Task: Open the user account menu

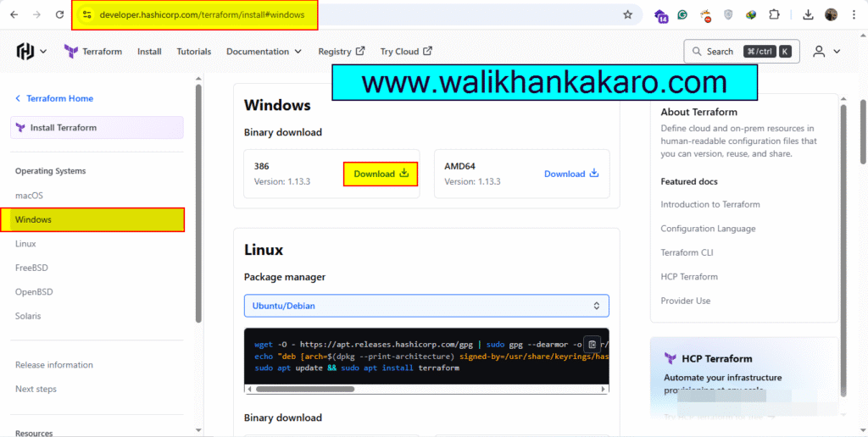Action: pos(826,52)
